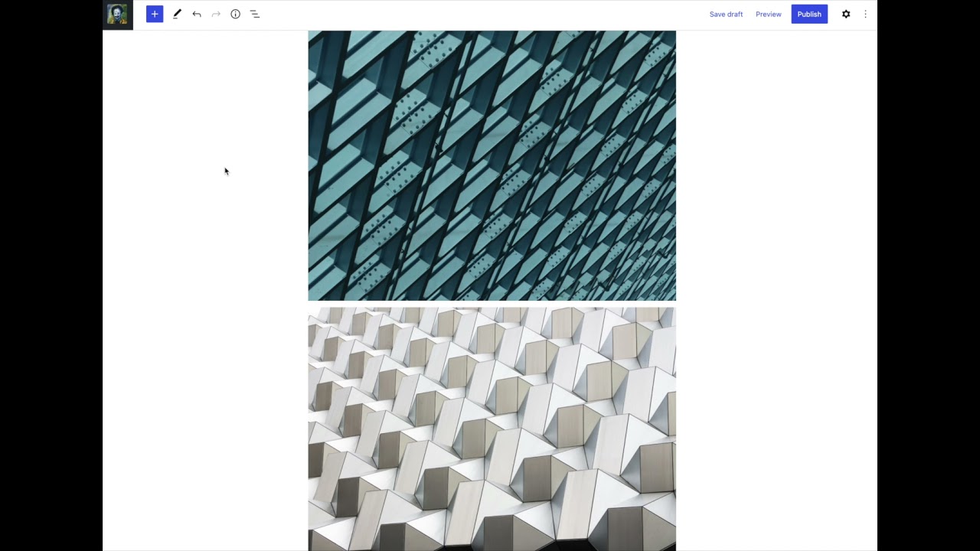Click the black bar right of the editor
Screen dimensions: 980x551
[x=928, y=275]
